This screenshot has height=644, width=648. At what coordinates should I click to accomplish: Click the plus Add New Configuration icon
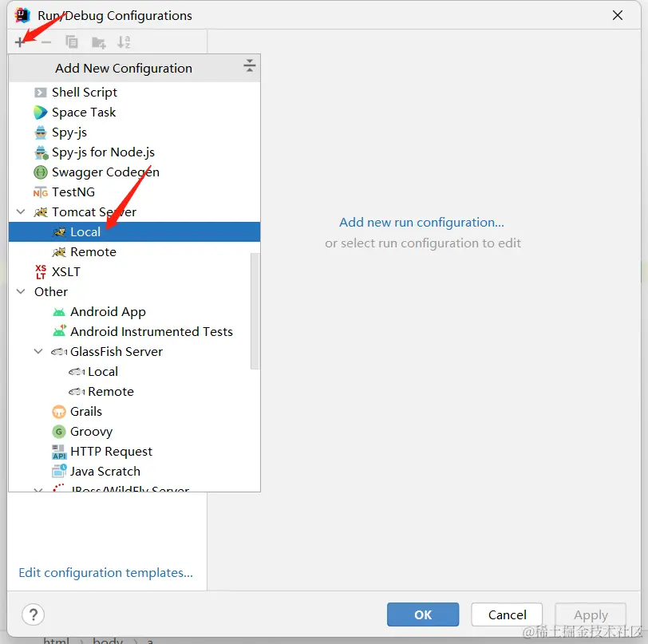pos(20,41)
